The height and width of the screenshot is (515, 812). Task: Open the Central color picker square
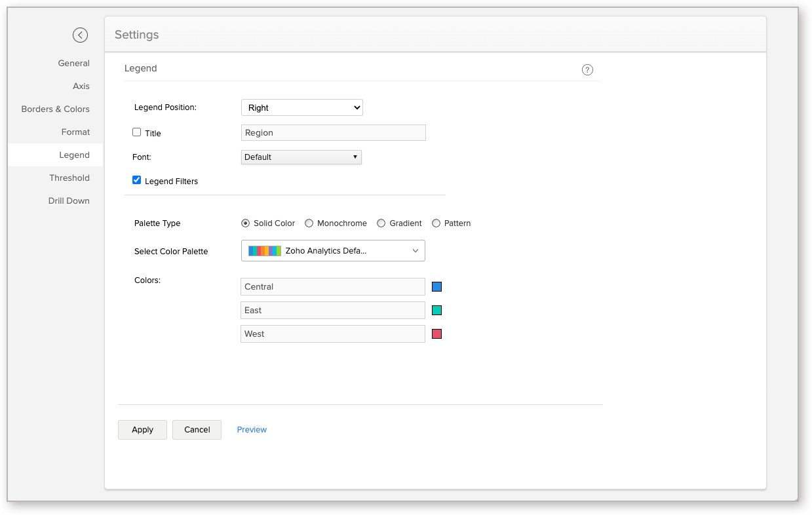point(436,286)
